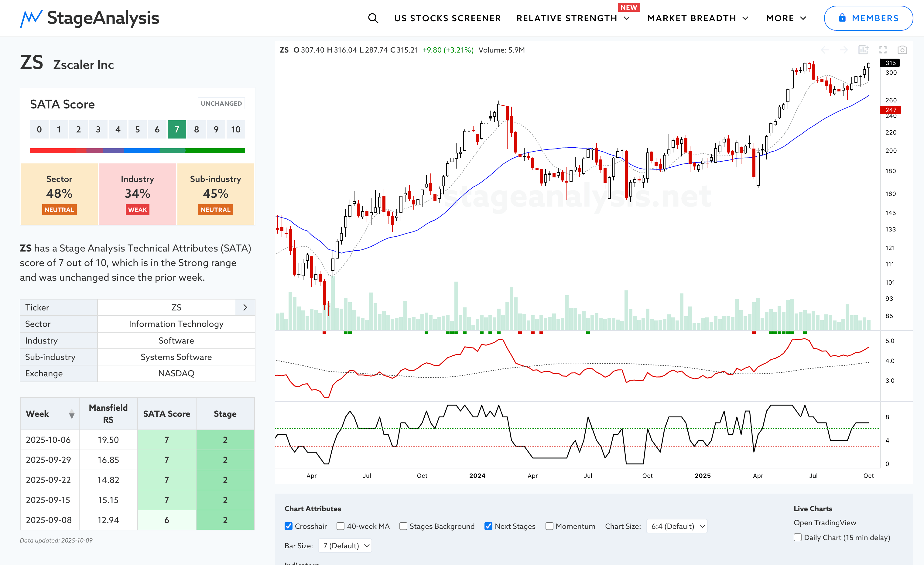Take chart snapshot with camera icon
Viewport: 924px width, 565px height.
tap(902, 50)
